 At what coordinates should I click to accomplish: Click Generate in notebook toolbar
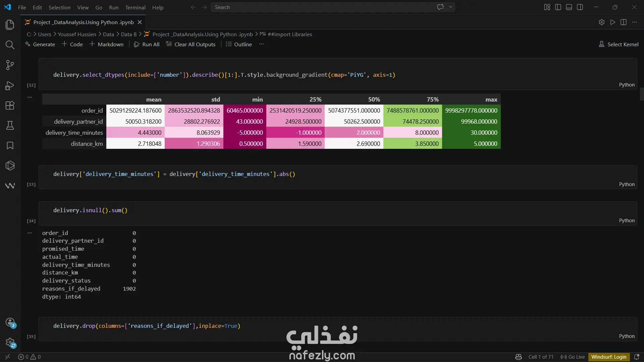[40, 44]
